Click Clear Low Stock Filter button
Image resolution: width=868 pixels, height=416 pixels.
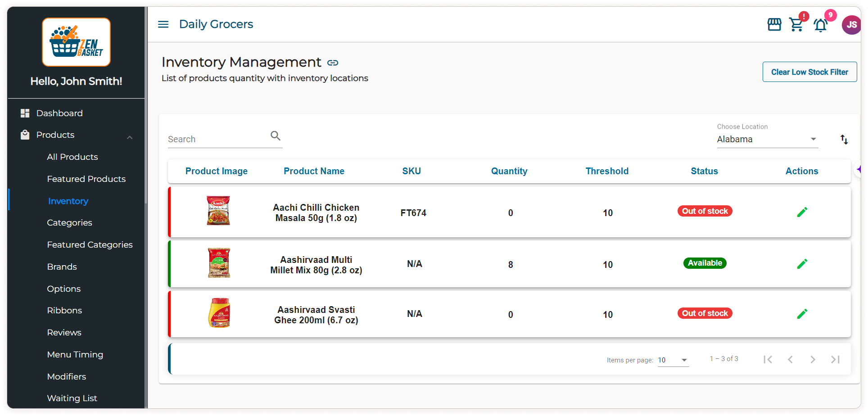pos(809,72)
